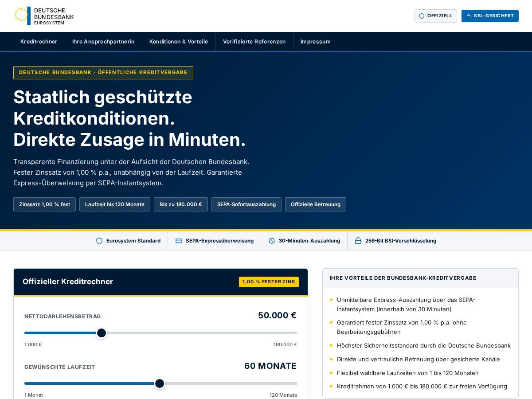The width and height of the screenshot is (532, 399).
Task: Click the SSL-Gesichert button
Action: (490, 16)
